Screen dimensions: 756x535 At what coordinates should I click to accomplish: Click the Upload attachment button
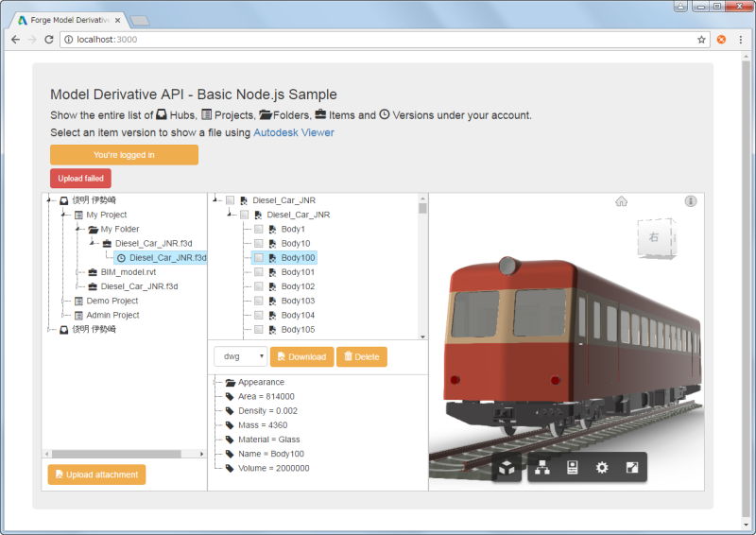96,475
